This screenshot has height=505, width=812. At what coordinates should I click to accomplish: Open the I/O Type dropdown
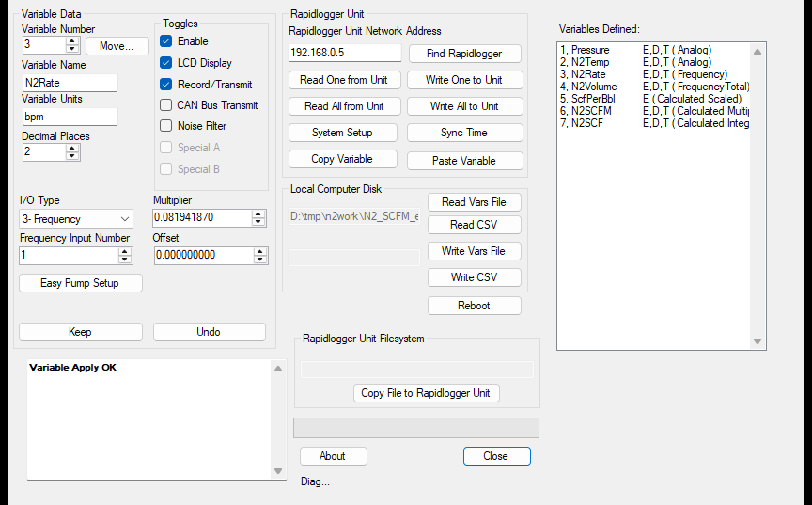click(76, 219)
